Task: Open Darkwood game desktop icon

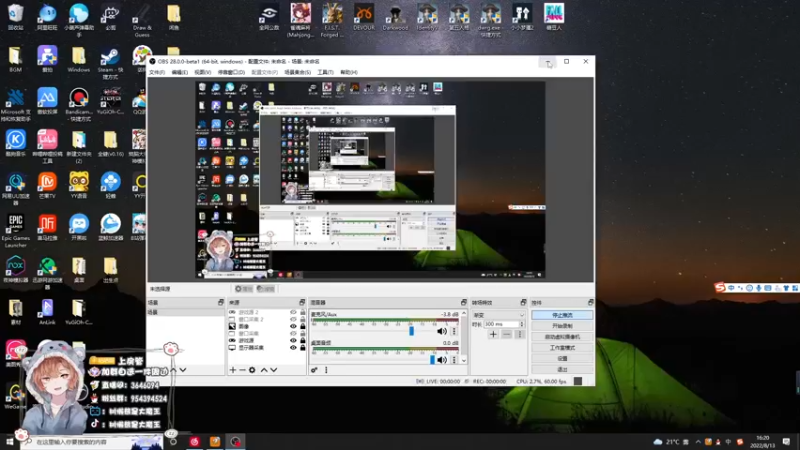Action: pyautogui.click(x=395, y=17)
